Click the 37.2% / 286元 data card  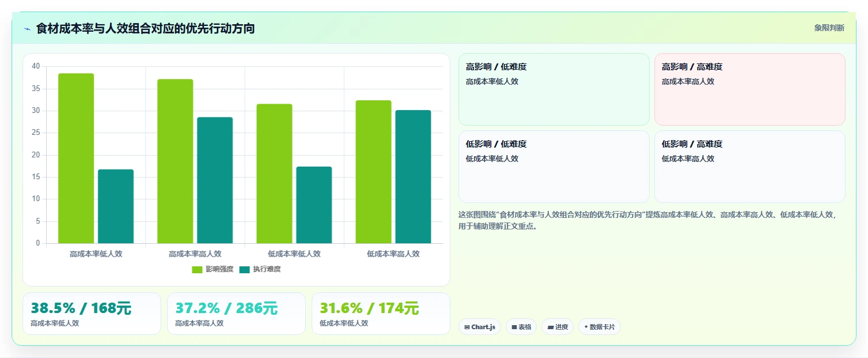pyautogui.click(x=236, y=314)
